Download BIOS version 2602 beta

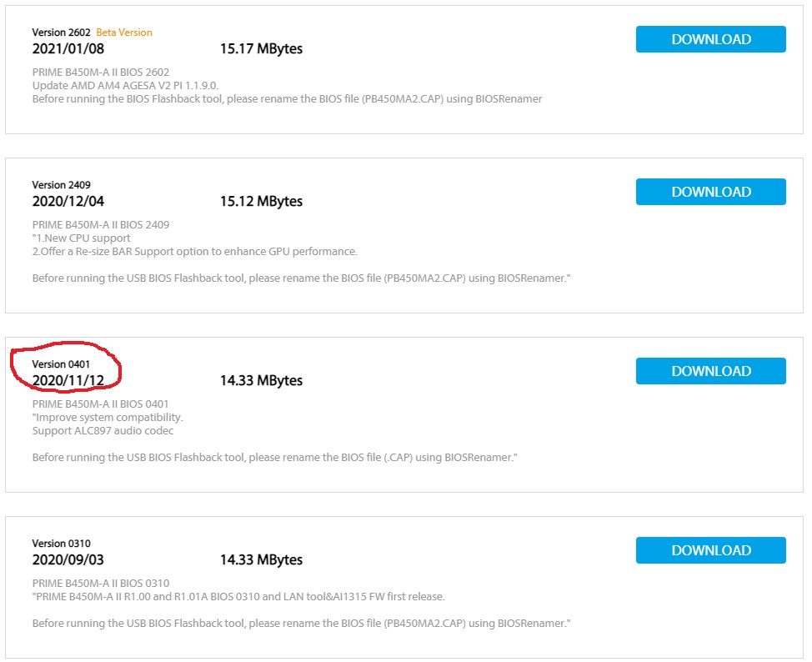pyautogui.click(x=710, y=39)
